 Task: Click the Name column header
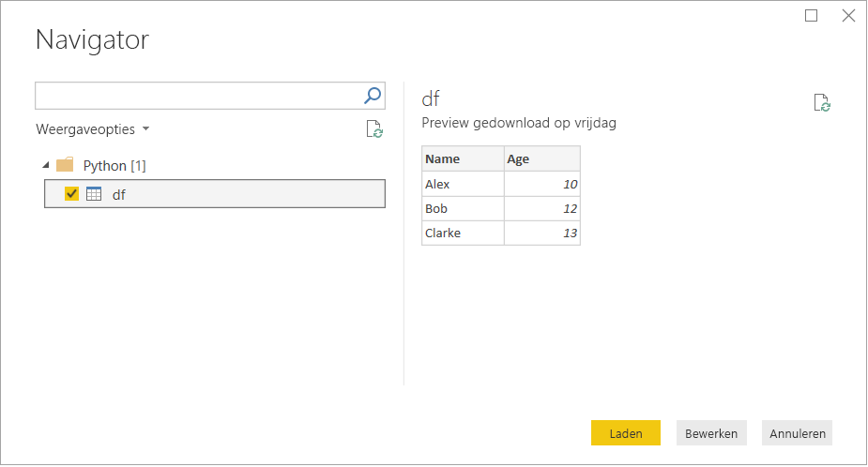[462, 158]
